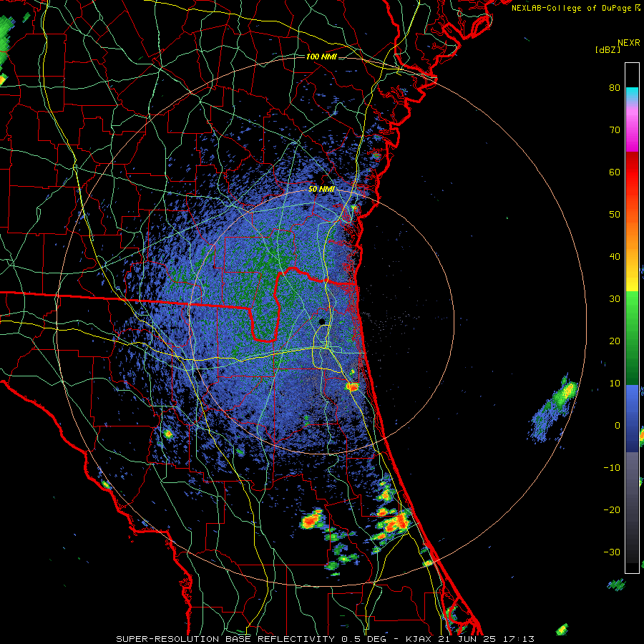Click the [dBZ] legend unit label

click(608, 49)
